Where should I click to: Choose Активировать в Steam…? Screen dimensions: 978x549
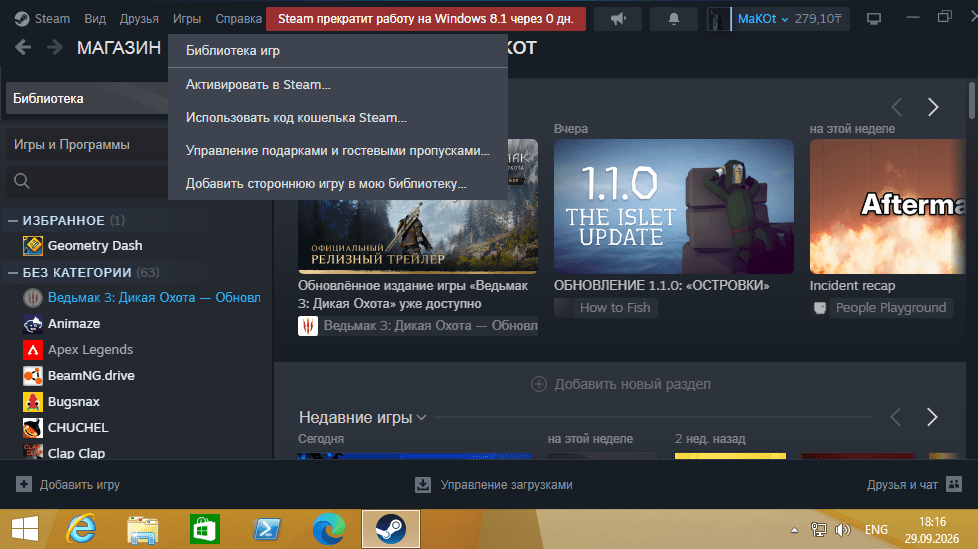337,84
